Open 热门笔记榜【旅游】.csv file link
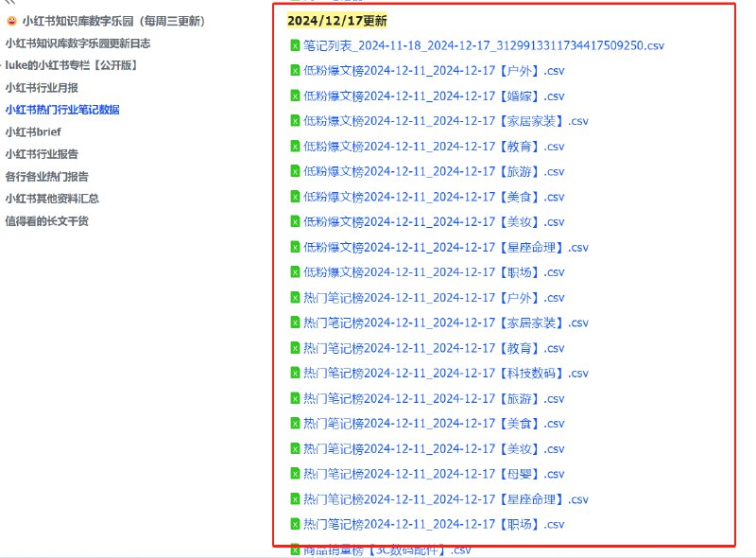 pos(434,399)
